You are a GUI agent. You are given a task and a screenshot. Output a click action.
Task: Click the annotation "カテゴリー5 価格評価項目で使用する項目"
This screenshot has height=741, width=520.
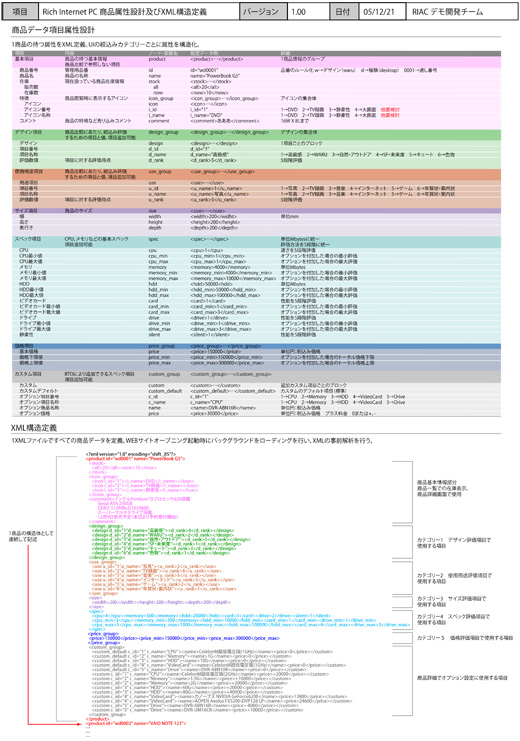(465, 638)
